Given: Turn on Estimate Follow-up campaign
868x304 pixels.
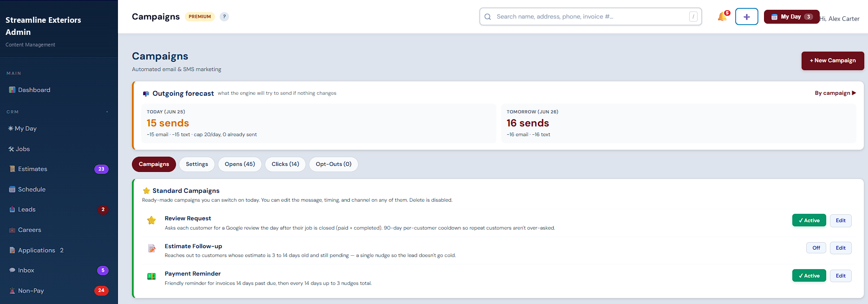Looking at the screenshot, I should point(816,248).
